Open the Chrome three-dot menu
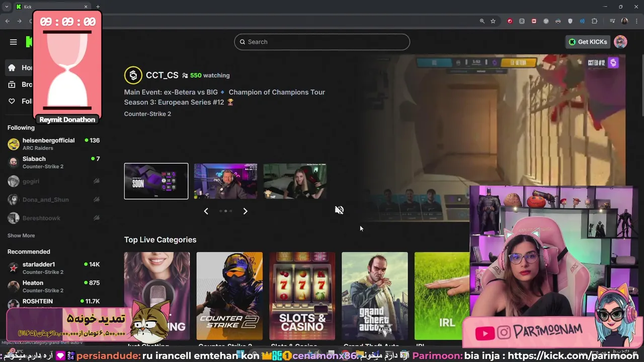Viewport: 644px width, 362px height. 636,21
